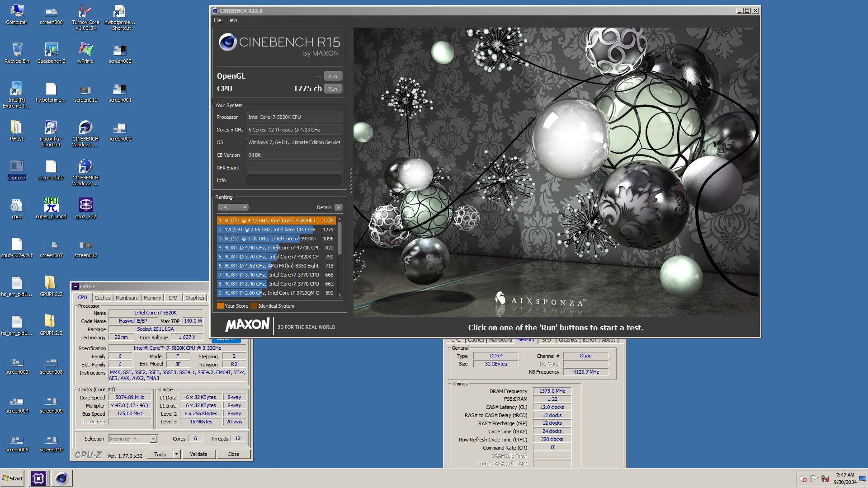Click the Close button in CPU-Z

pos(233,455)
